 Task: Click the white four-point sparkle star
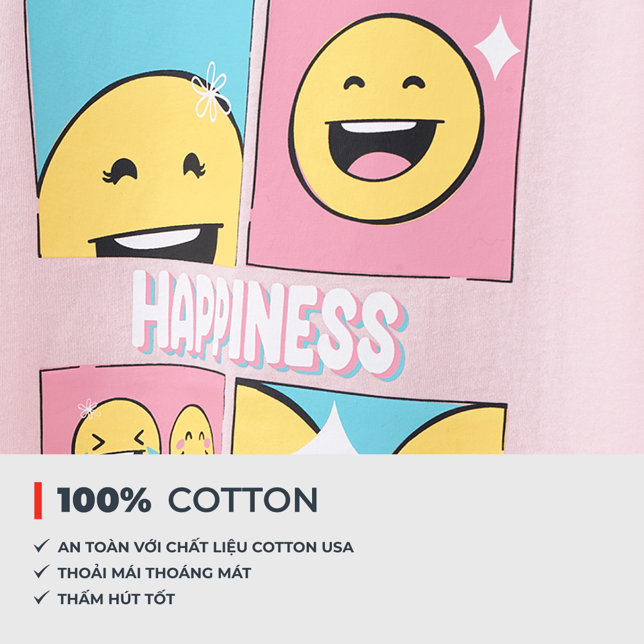(497, 48)
